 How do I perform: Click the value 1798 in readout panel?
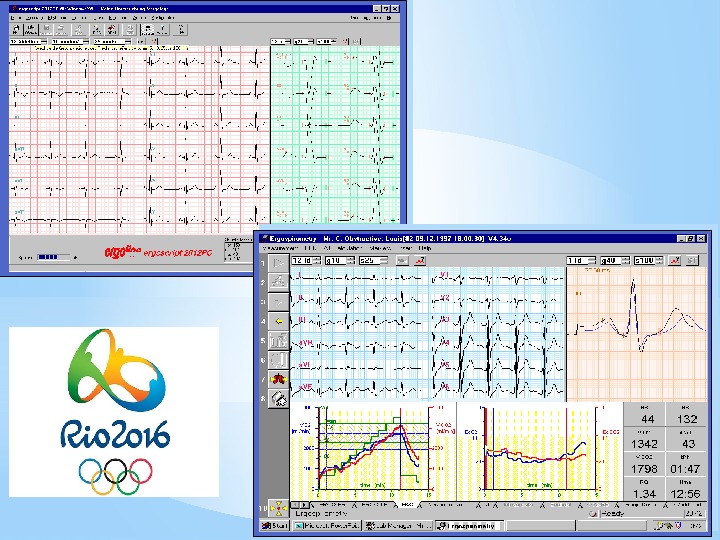[x=644, y=469]
